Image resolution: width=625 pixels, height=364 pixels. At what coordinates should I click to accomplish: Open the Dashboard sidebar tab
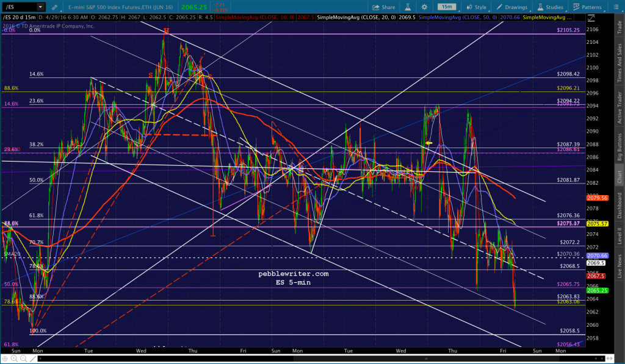(x=620, y=205)
